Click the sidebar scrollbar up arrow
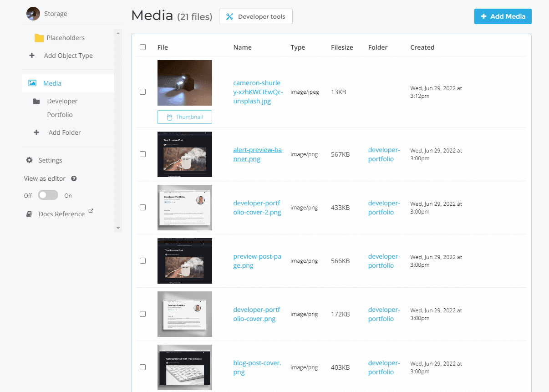Viewport: 549px width, 392px height. click(x=118, y=33)
